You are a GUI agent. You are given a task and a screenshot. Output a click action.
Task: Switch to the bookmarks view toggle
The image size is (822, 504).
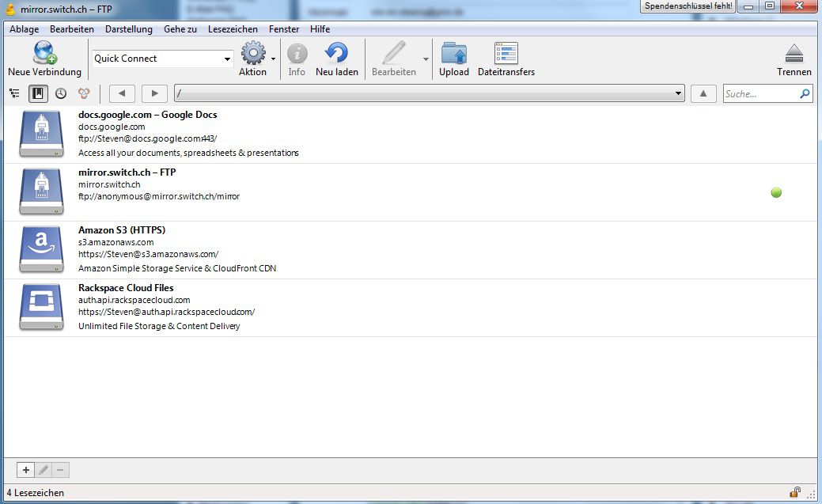(38, 93)
